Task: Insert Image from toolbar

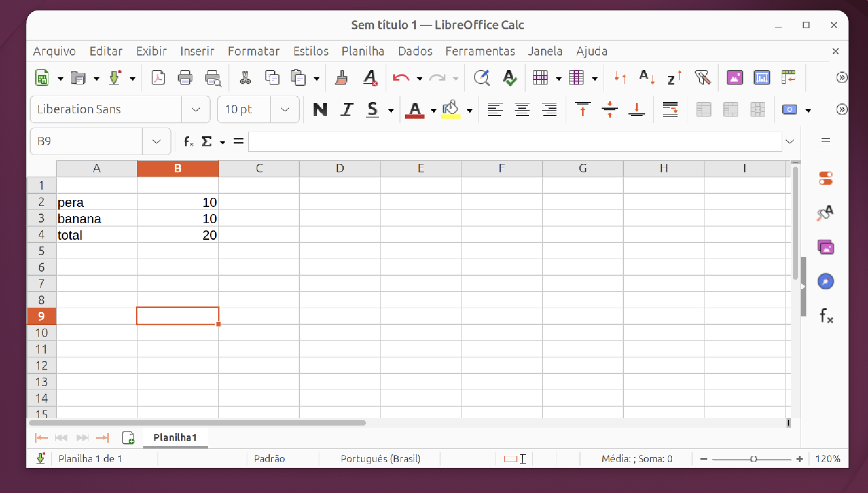Action: pyautogui.click(x=734, y=78)
